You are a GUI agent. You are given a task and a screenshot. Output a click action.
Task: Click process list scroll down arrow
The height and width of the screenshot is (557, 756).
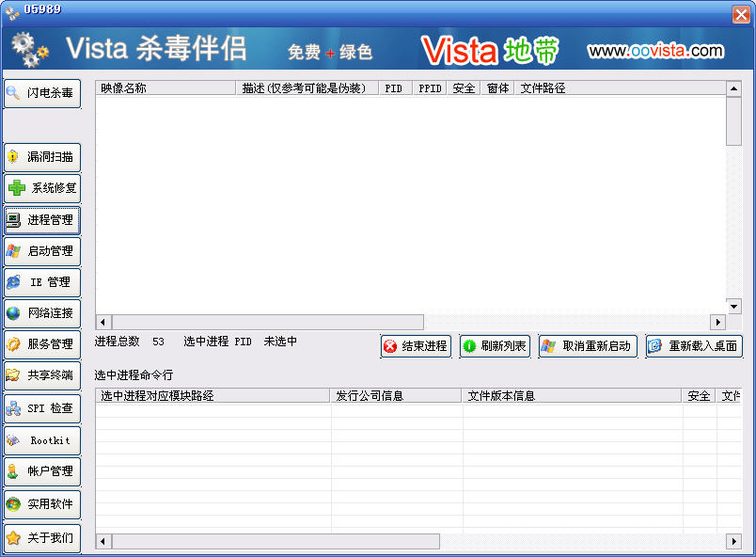[x=733, y=306]
